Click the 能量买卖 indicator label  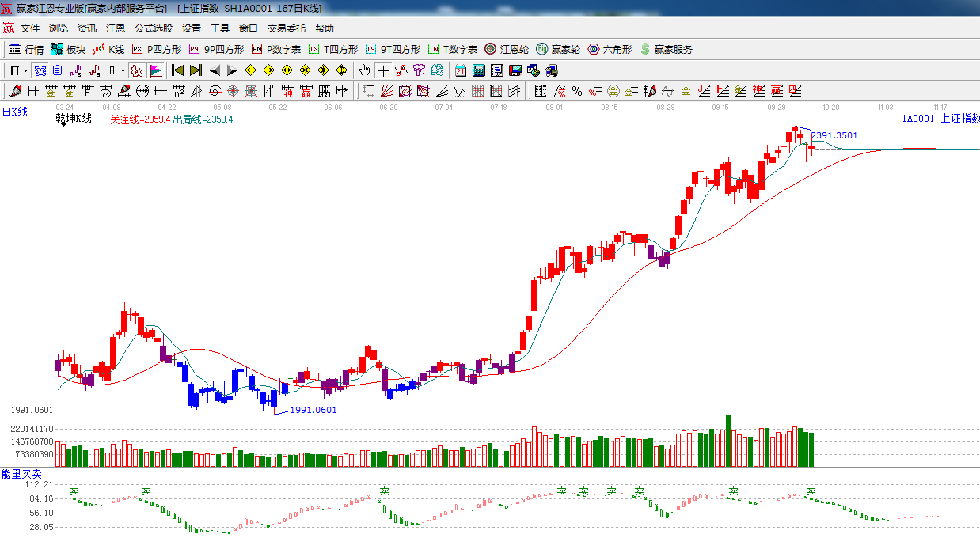click(21, 473)
